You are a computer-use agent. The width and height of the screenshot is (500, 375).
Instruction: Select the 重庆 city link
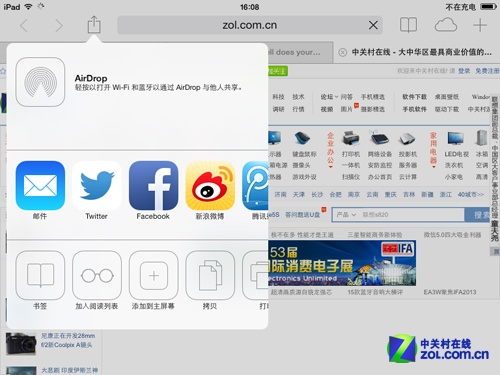pyautogui.click(x=390, y=194)
